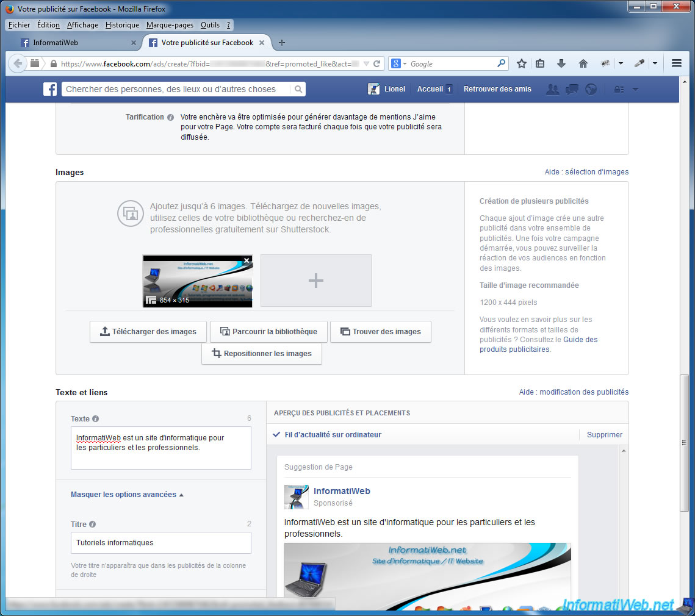
Task: Uncheck Fil d'actualité sur ordinateur placement
Action: (276, 434)
